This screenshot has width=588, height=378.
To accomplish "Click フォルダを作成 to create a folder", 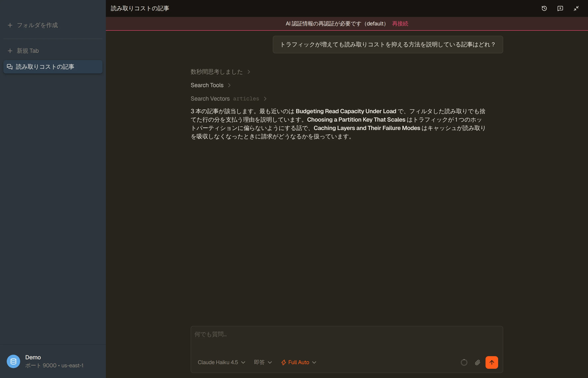I will click(x=53, y=25).
